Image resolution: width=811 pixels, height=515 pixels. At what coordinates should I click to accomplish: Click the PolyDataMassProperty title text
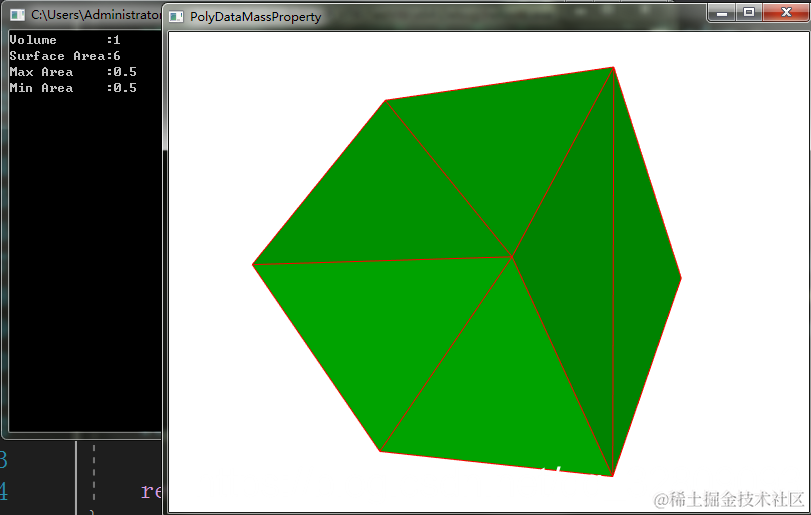(256, 17)
